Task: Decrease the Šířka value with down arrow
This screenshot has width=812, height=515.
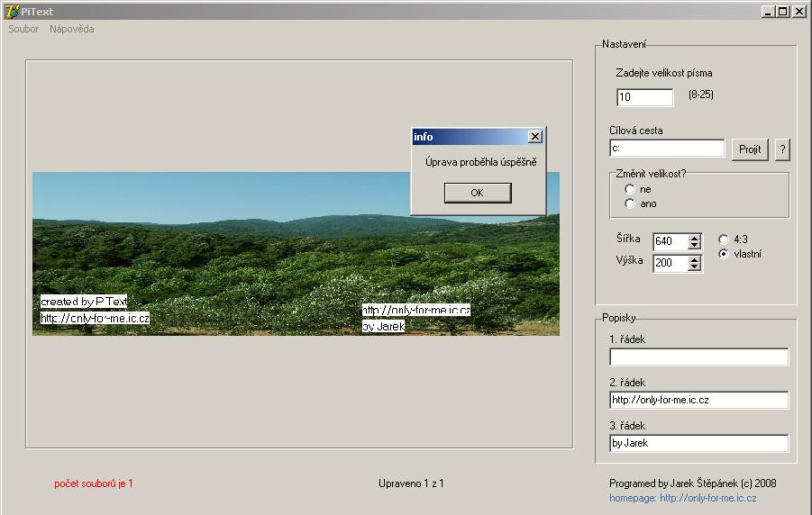Action: coord(695,245)
